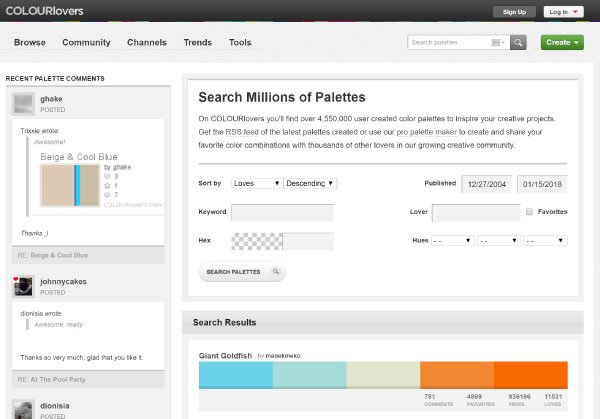Visit manekineko's profile link
This screenshot has width=600, height=419.
[x=283, y=356]
